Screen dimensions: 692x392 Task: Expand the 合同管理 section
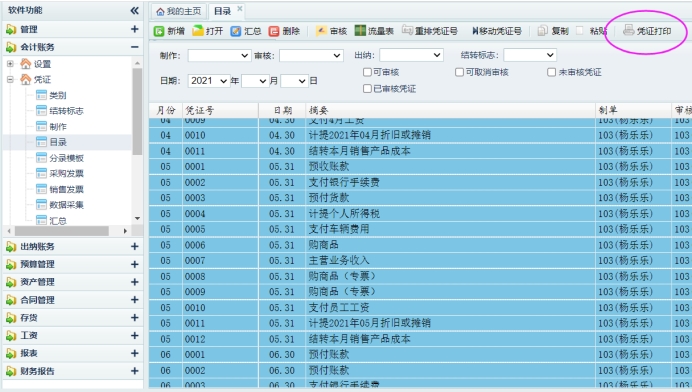coord(135,300)
